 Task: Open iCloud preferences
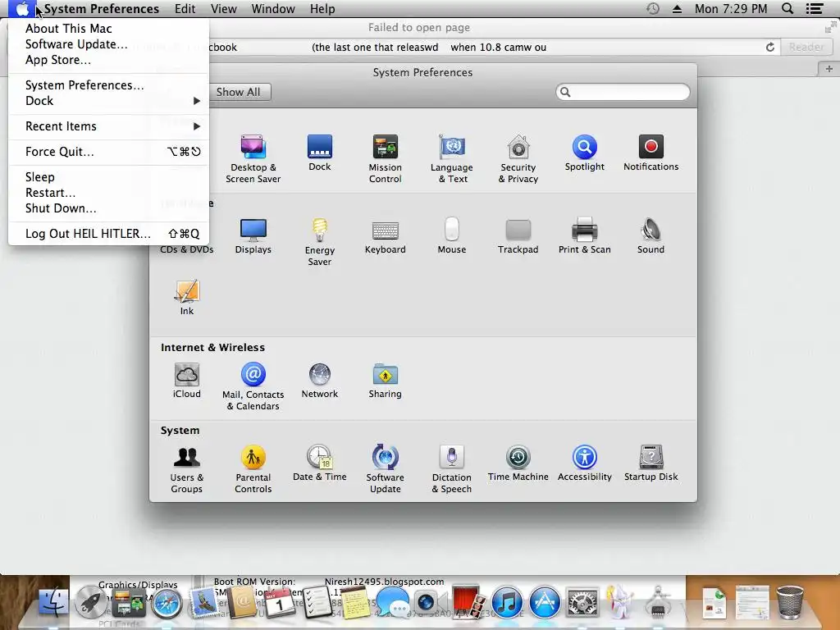pos(186,381)
